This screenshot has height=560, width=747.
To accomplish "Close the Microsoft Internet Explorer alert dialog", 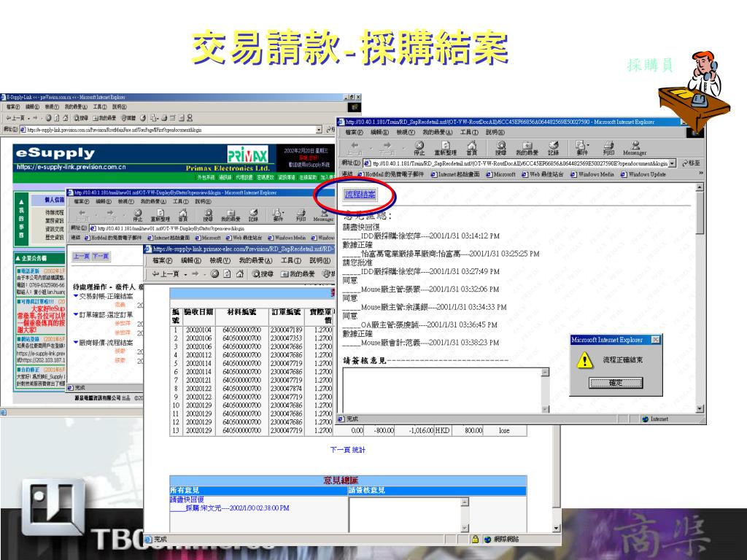I will 656,340.
